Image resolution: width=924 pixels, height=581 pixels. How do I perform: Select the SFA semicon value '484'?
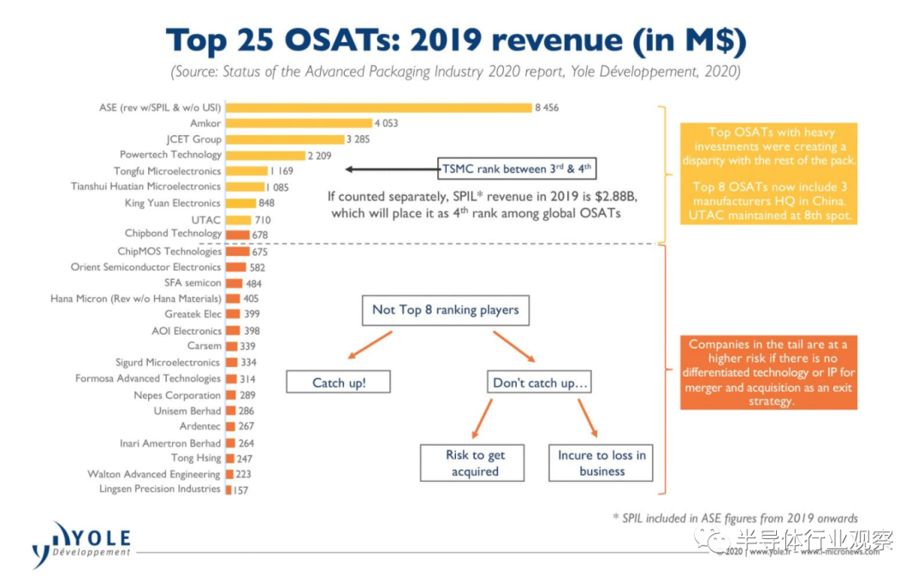pos(254,283)
